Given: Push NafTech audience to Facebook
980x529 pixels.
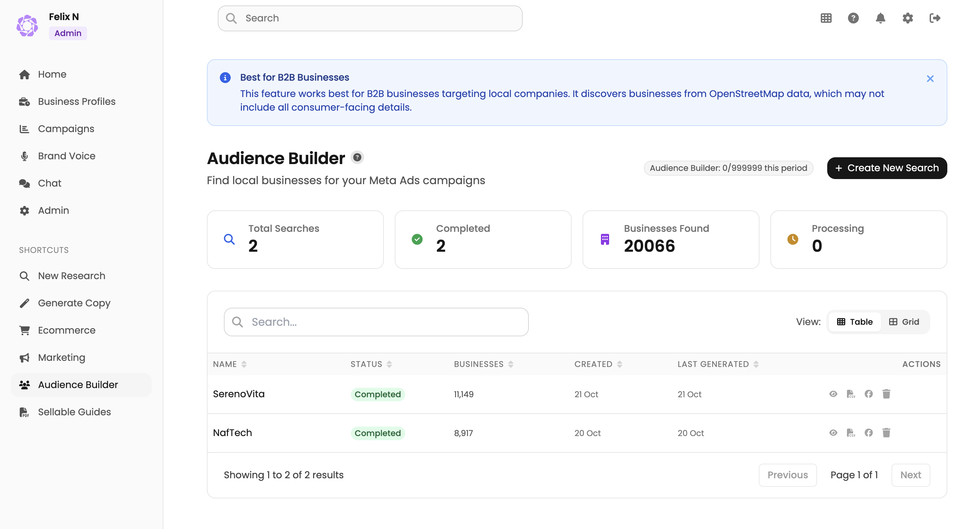Looking at the screenshot, I should (868, 433).
